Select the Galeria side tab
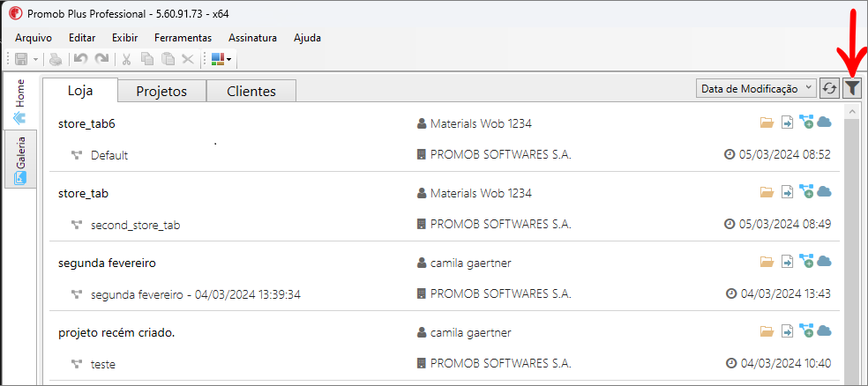868x386 pixels. (20, 160)
